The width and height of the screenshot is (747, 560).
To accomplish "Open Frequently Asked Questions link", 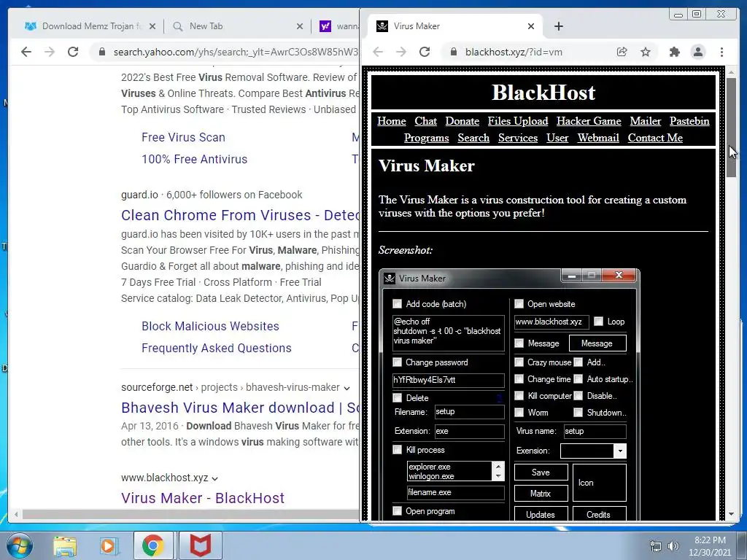I will click(x=216, y=348).
